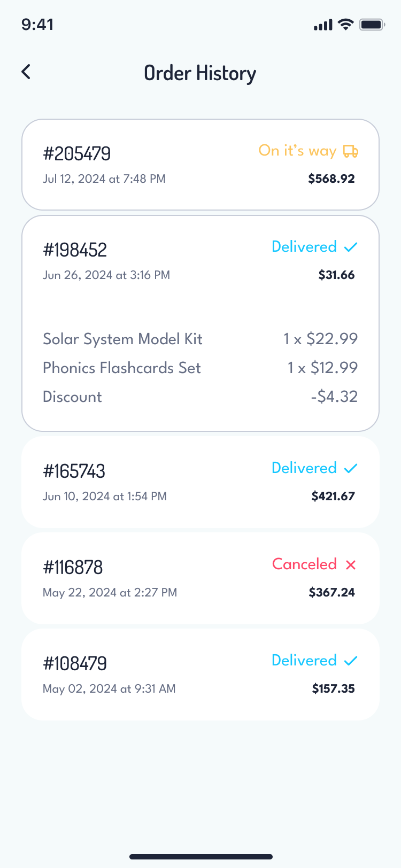The width and height of the screenshot is (401, 868).
Task: Tap the battery status icon
Action: (x=372, y=25)
